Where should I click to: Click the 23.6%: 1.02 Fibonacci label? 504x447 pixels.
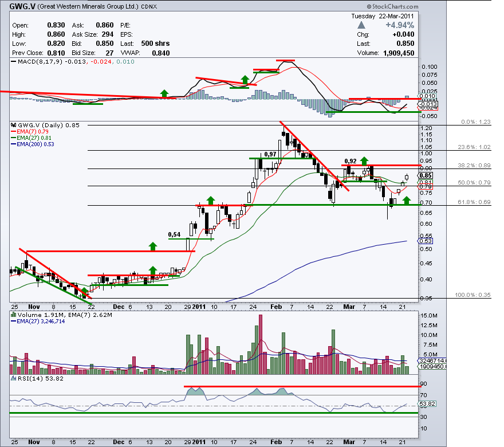[474, 147]
